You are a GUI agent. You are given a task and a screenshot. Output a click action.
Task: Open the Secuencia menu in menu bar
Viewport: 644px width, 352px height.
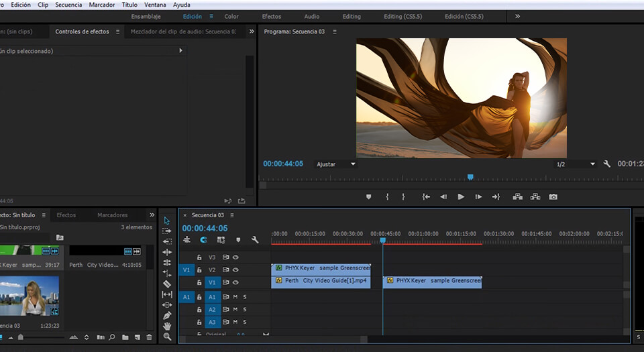pyautogui.click(x=68, y=5)
